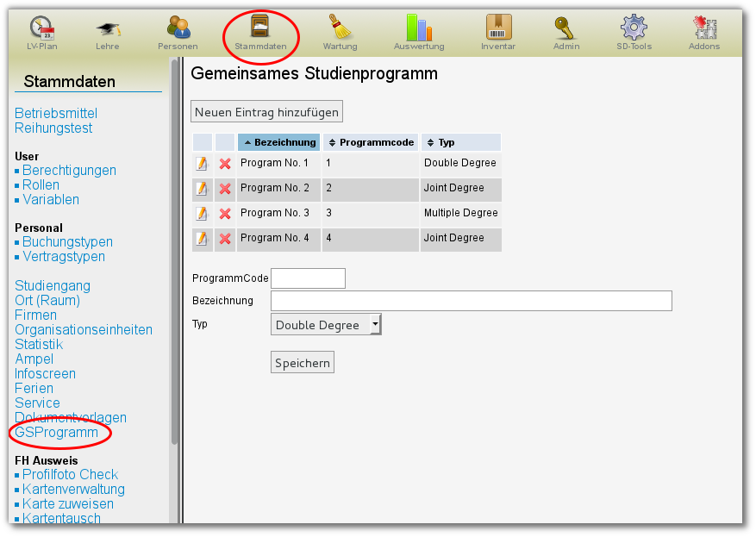Open the LV-Plan clock icon
756x537 pixels.
click(41, 28)
